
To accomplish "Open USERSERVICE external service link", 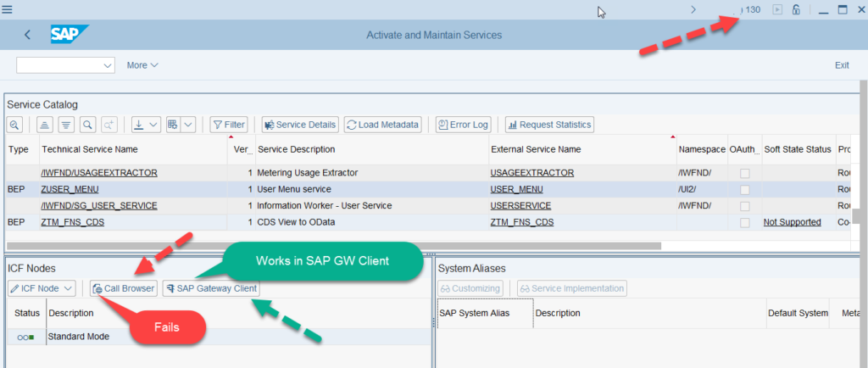I will [x=520, y=205].
